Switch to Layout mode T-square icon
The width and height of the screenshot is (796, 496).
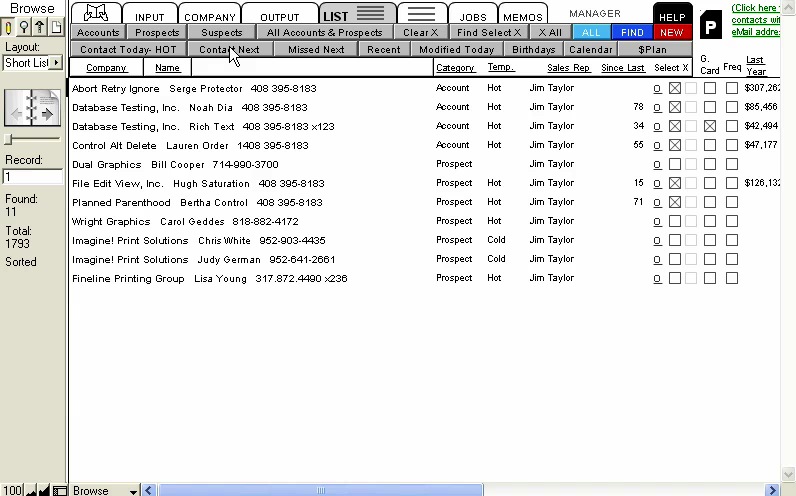40,27
